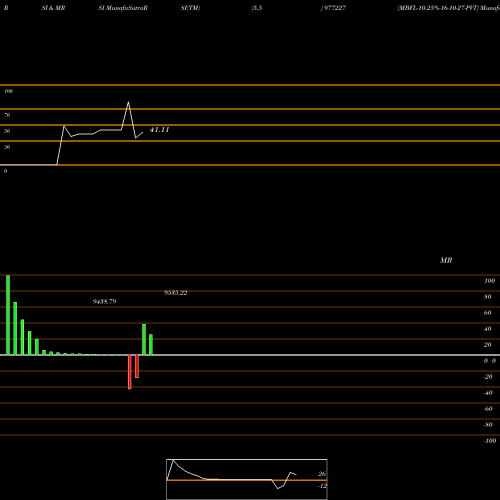Click the 50 level label on the RSI axis
Screen dimensions: 500x500
pos(7,131)
